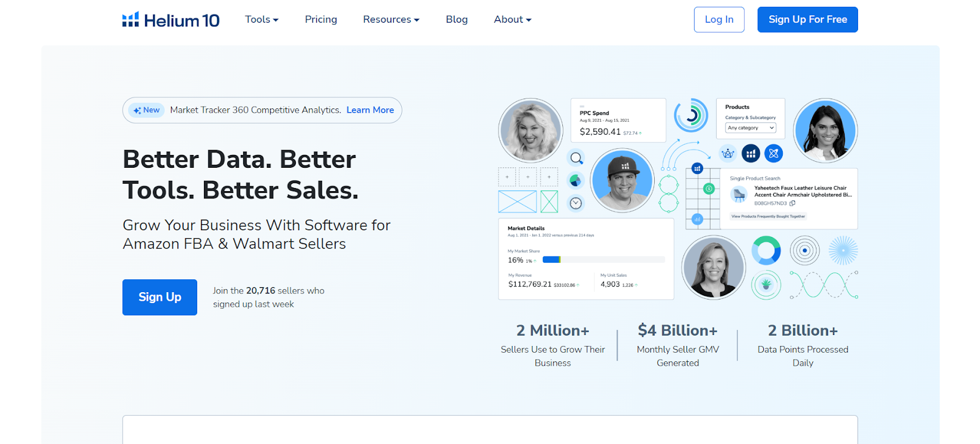Click the blue envelope wireframe icon
Viewport: 980px width, 444px height.
click(517, 201)
